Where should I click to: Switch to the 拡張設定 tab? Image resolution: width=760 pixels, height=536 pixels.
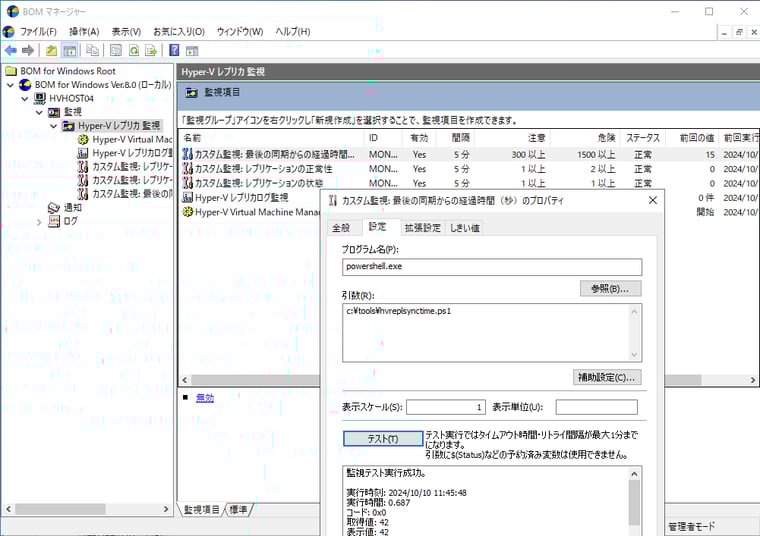pyautogui.click(x=423, y=228)
